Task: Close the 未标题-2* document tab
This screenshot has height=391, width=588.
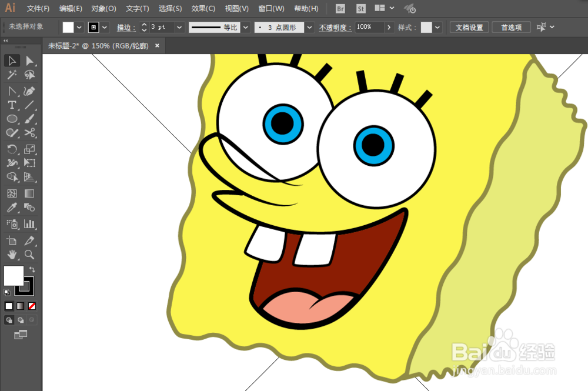Action: (157, 46)
